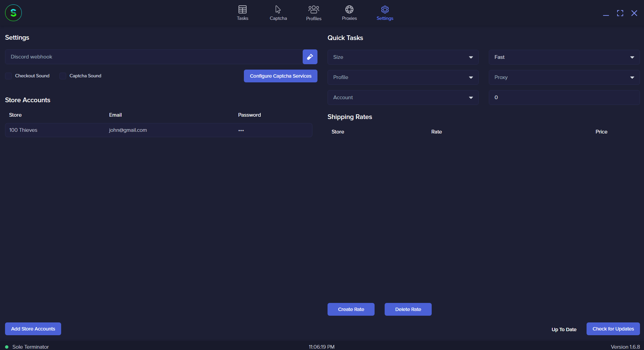This screenshot has width=644, height=350.
Task: Open the Captcha cursor icon
Action: pyautogui.click(x=278, y=10)
